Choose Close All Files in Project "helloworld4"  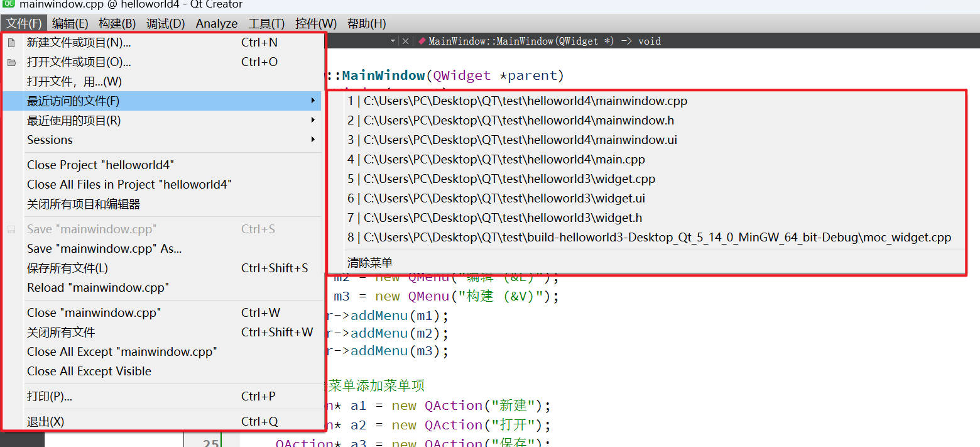click(162, 185)
